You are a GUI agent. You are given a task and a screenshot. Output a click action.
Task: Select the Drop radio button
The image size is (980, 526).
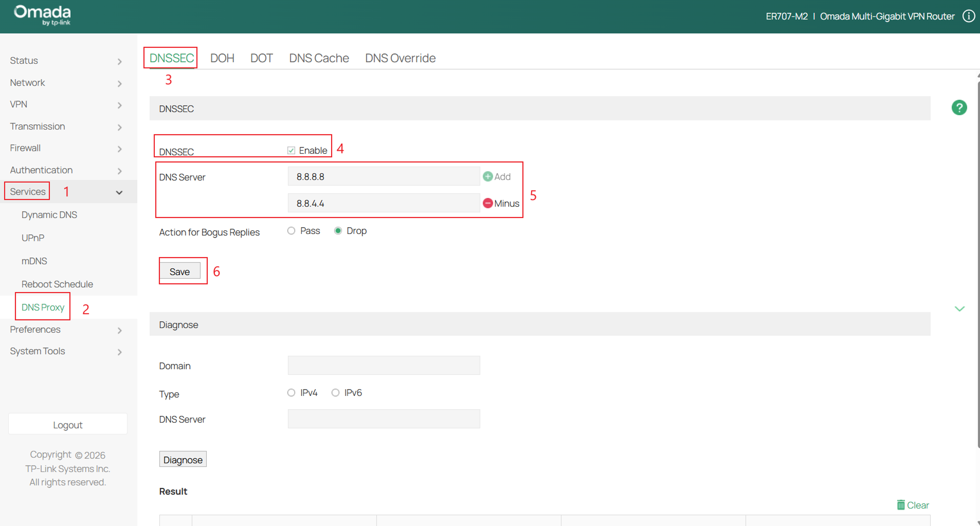pos(337,231)
